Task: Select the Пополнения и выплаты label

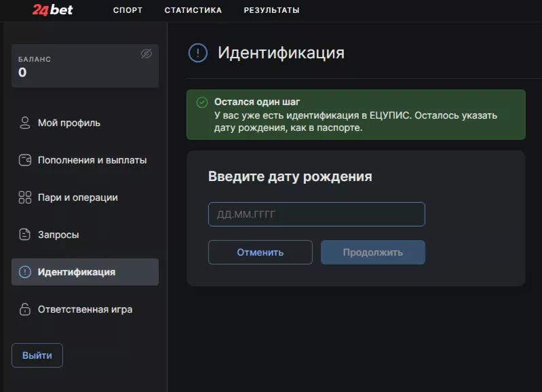Action: tap(92, 161)
